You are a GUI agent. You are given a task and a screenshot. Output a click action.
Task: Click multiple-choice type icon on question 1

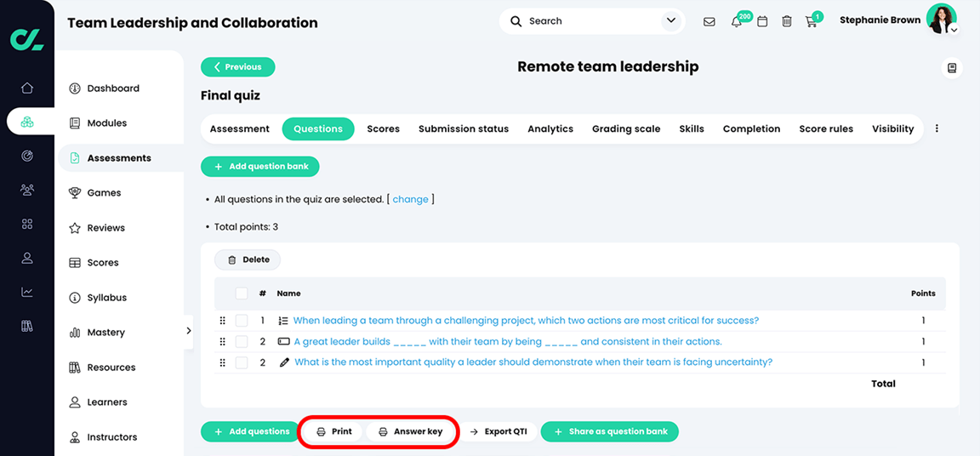pos(283,321)
